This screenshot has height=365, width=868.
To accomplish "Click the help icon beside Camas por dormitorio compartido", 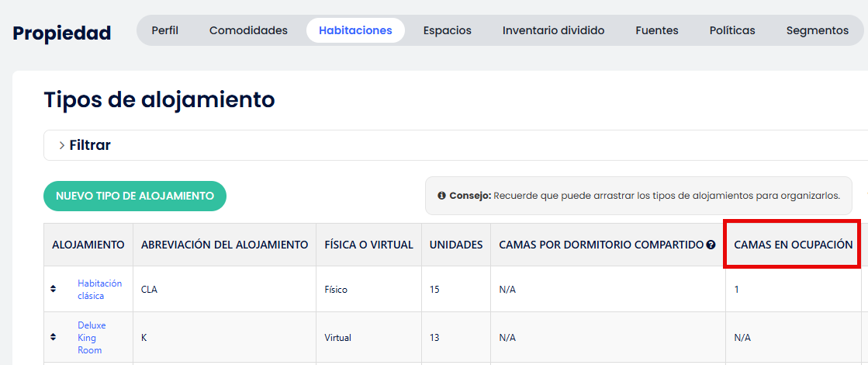I will (711, 245).
